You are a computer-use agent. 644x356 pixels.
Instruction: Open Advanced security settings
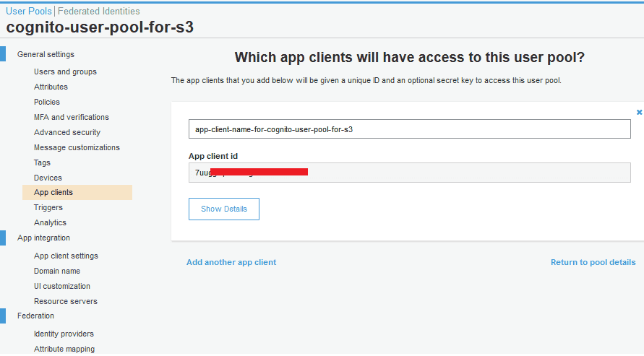click(x=67, y=132)
